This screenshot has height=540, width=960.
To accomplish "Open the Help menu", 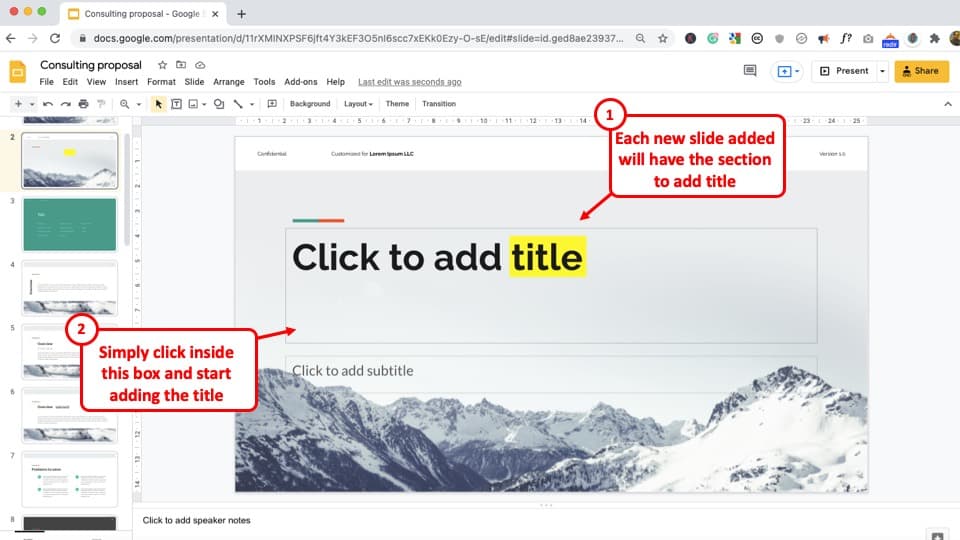I will coord(336,82).
